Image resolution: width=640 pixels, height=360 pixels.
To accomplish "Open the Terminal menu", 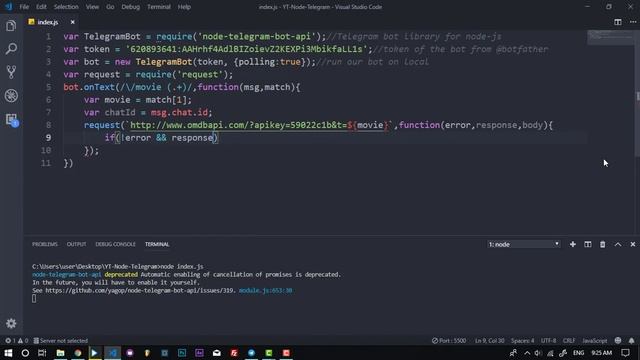I will [158, 7].
